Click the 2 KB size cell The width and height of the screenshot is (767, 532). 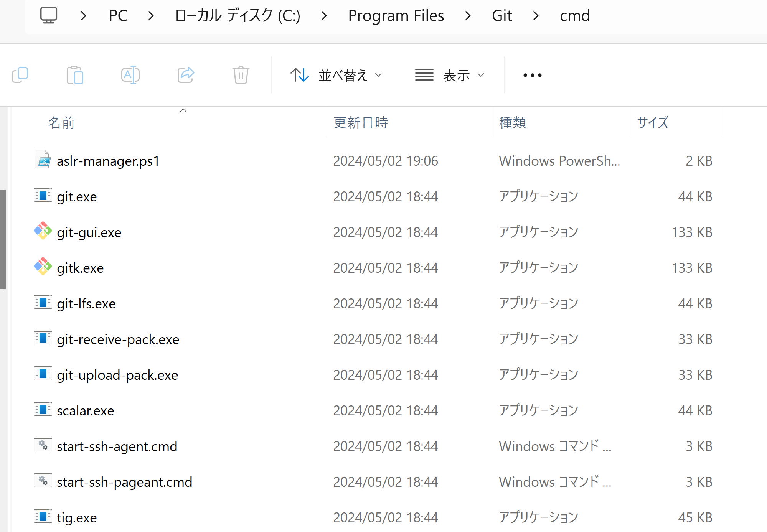[x=699, y=161]
